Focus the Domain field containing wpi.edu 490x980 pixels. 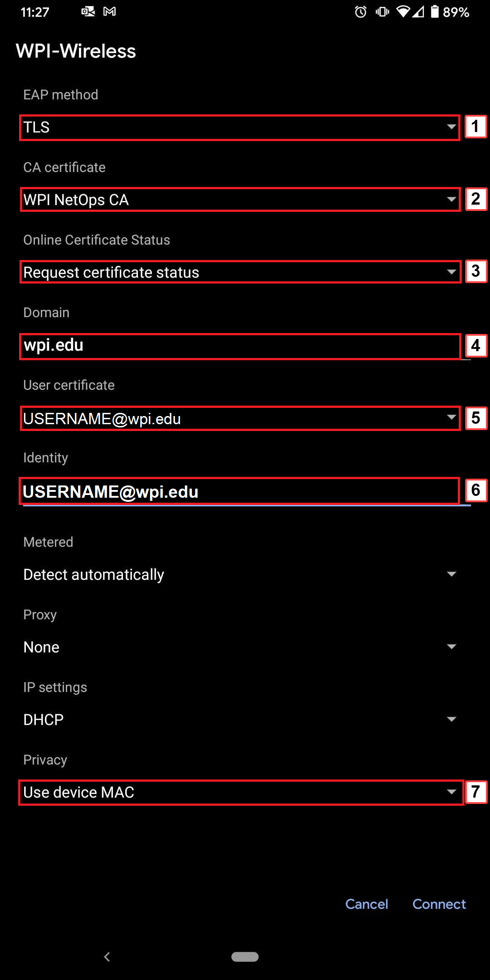pyautogui.click(x=240, y=346)
